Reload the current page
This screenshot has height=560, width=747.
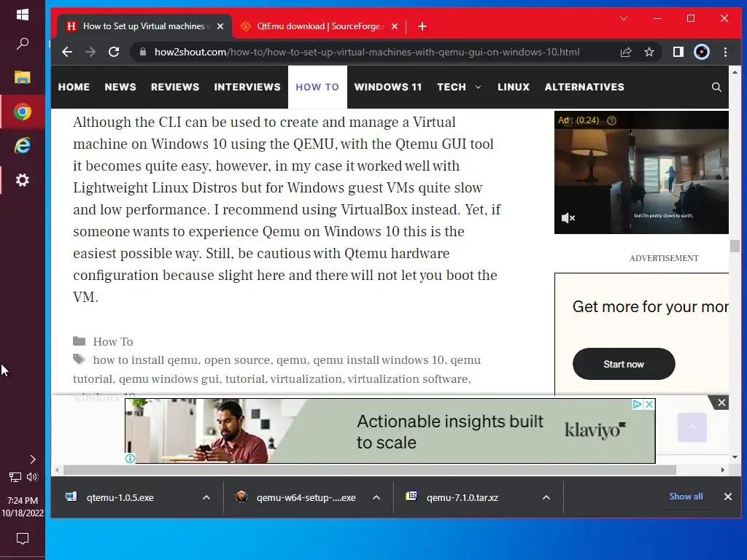click(114, 52)
